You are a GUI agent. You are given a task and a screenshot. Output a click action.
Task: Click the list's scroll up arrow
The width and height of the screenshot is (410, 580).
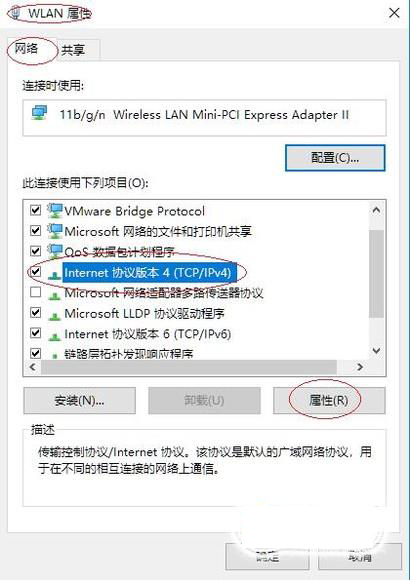pyautogui.click(x=376, y=210)
